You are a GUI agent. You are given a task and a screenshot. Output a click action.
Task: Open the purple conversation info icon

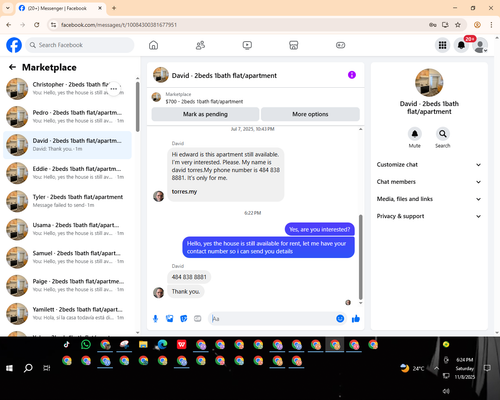352,75
